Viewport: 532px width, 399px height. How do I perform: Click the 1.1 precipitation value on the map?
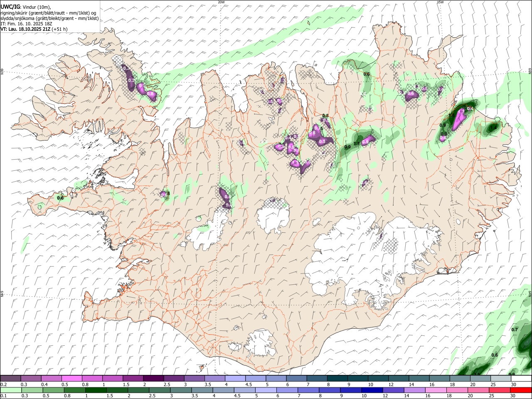coord(357,144)
